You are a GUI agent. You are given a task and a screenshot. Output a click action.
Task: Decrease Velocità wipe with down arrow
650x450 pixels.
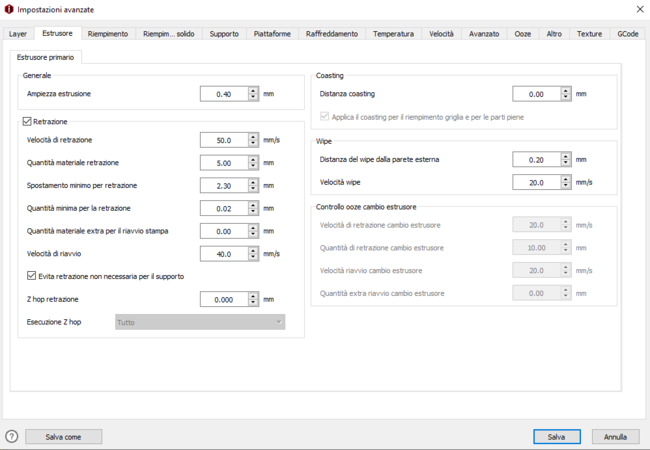(x=566, y=186)
